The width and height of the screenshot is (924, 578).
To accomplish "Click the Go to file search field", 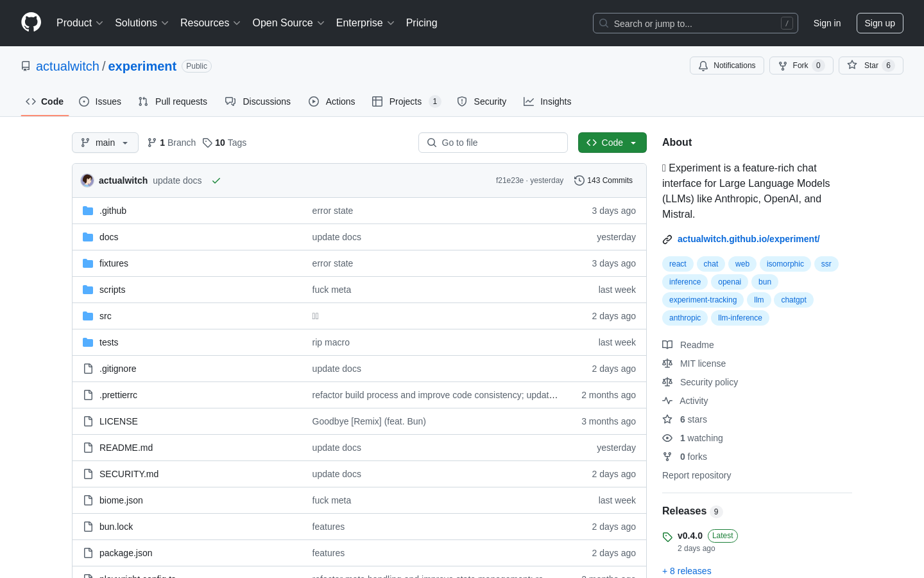I will [493, 143].
